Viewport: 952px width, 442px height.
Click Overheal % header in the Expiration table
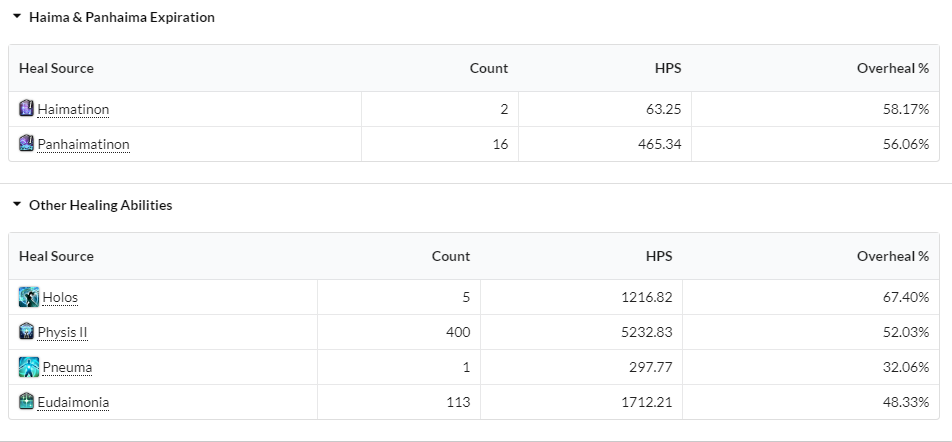pos(892,68)
